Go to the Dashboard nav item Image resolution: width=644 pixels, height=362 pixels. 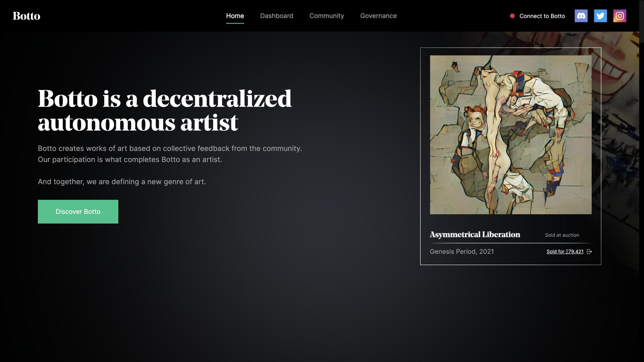(276, 16)
